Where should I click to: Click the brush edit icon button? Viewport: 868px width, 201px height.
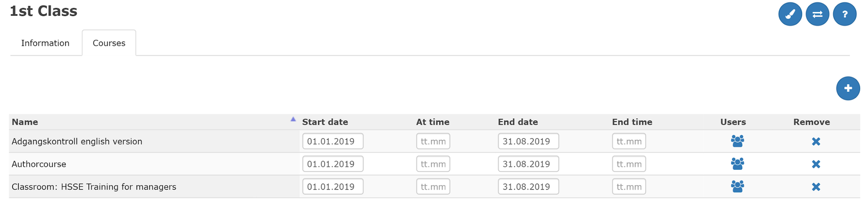(790, 14)
